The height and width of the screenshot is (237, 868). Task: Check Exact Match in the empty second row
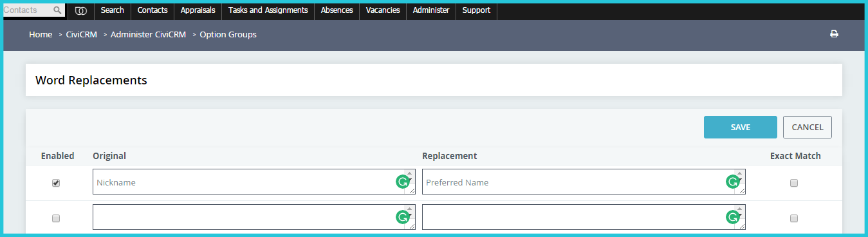(794, 218)
